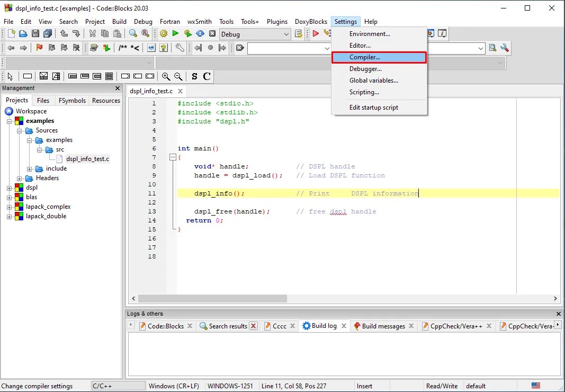The width and height of the screenshot is (565, 392).
Task: Click the bold S toolbar icon
Action: click(x=194, y=76)
